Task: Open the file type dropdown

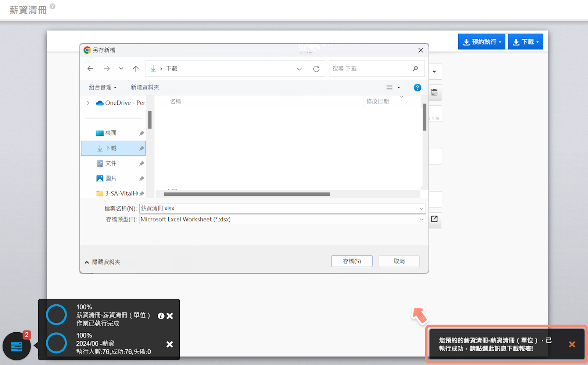Action: pos(421,219)
